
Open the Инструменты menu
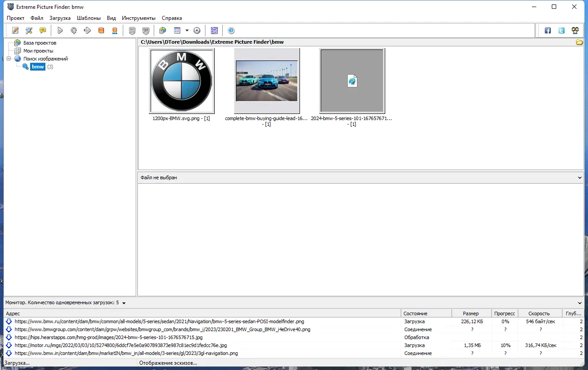[x=139, y=18]
